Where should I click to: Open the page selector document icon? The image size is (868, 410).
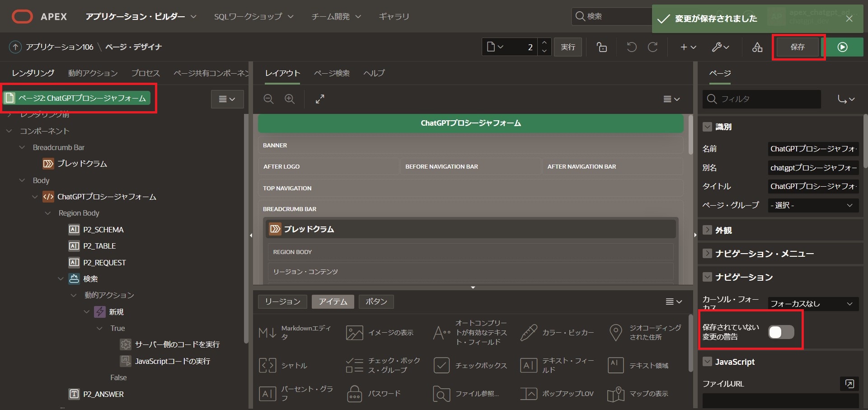coord(495,47)
